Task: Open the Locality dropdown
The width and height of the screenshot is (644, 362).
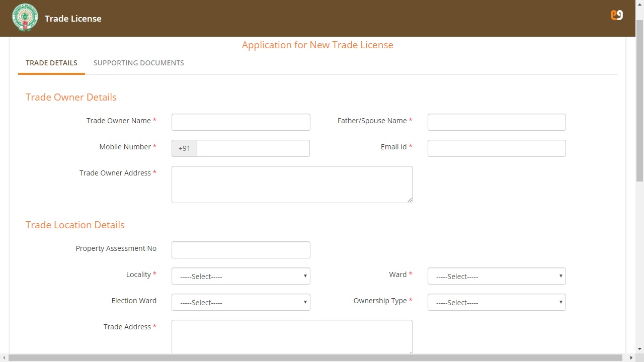Action: 240,276
